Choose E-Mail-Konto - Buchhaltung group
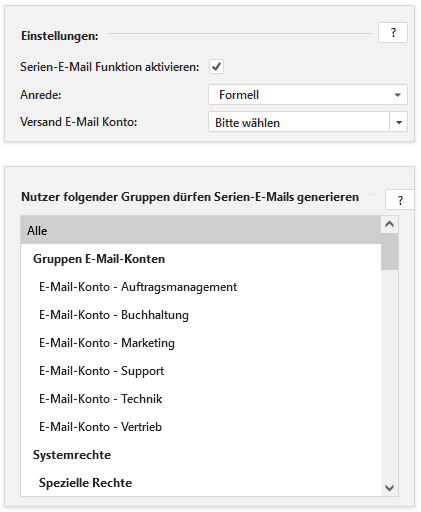The image size is (421, 512). pyautogui.click(x=201, y=315)
